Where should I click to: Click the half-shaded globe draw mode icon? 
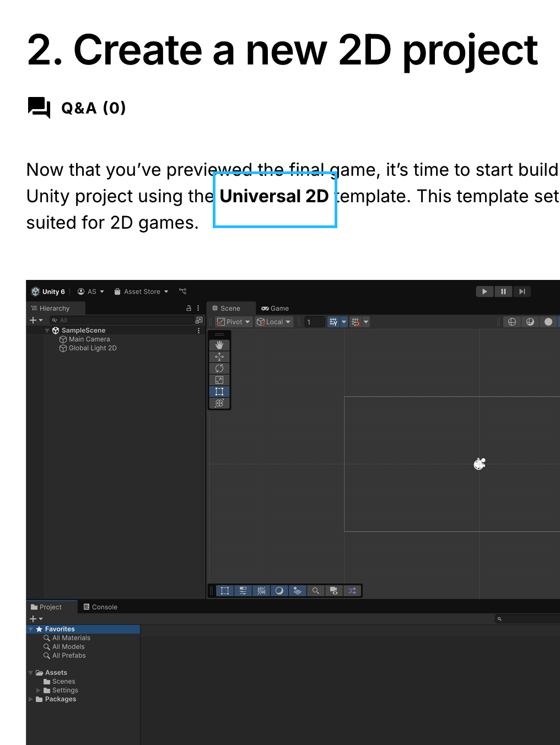click(530, 322)
